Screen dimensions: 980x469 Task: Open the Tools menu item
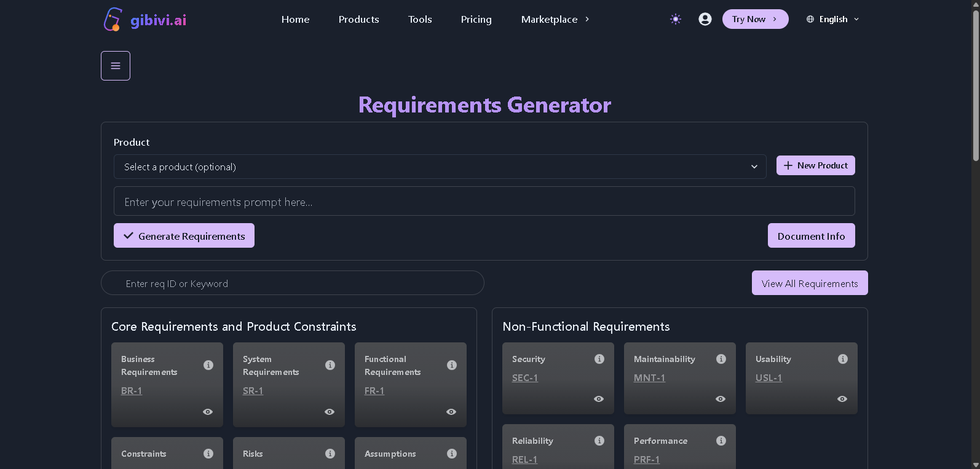[x=420, y=19]
